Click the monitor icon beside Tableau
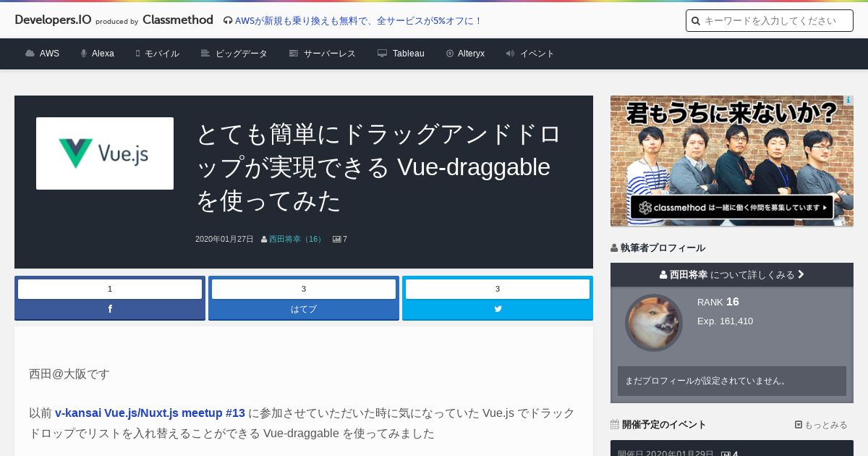 pos(383,54)
